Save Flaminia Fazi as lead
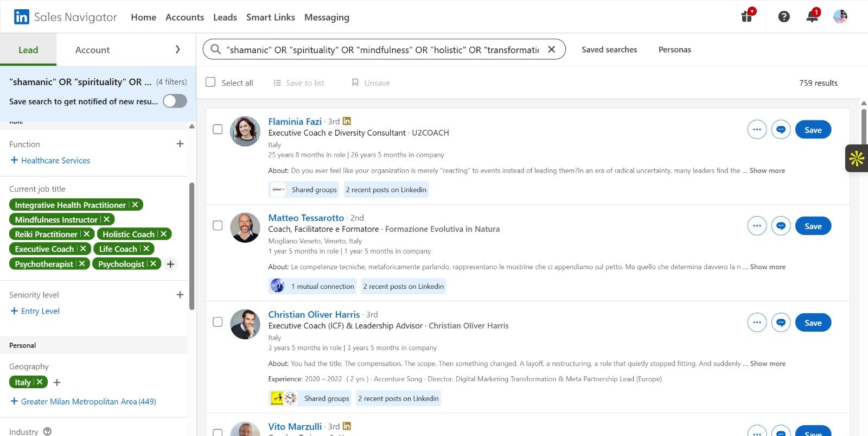This screenshot has width=868, height=436. point(813,129)
